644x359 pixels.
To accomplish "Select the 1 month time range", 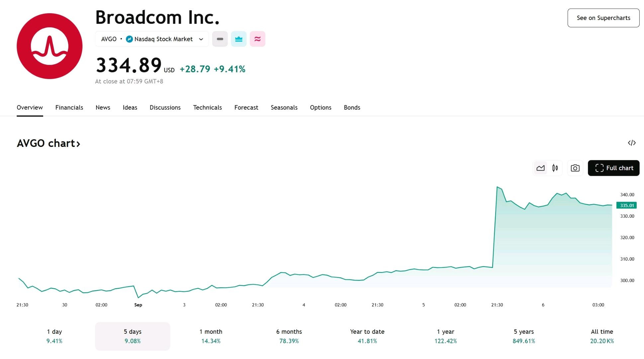I will [211, 336].
